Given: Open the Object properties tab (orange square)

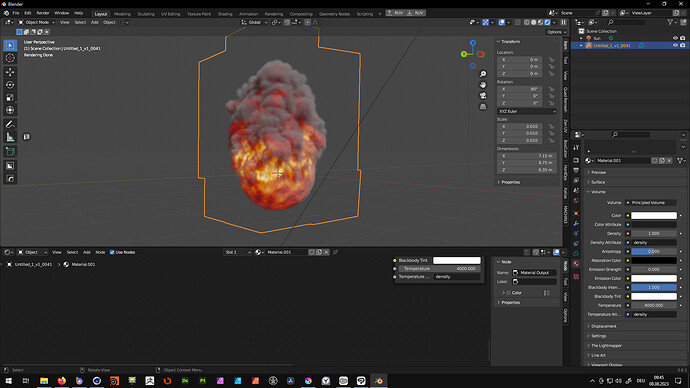Looking at the screenshot, I should (x=576, y=213).
